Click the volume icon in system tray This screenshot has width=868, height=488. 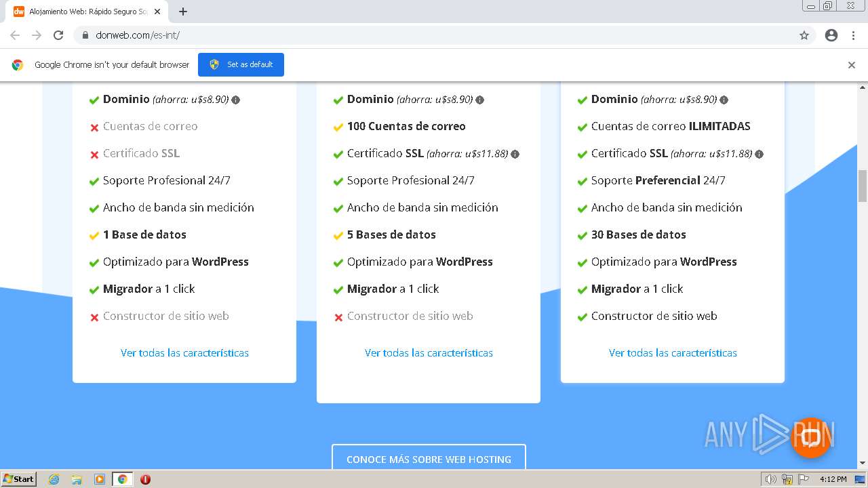770,479
